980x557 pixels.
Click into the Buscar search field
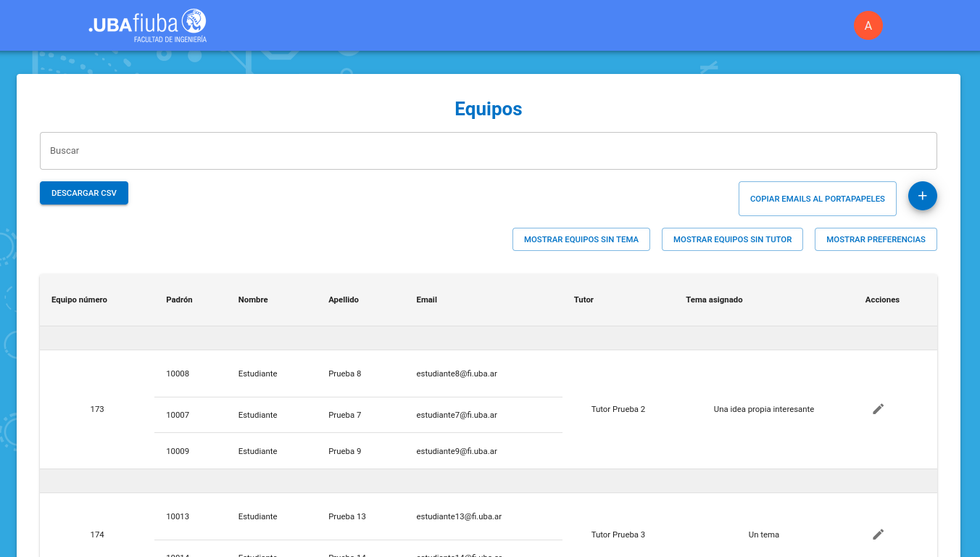[x=488, y=151]
